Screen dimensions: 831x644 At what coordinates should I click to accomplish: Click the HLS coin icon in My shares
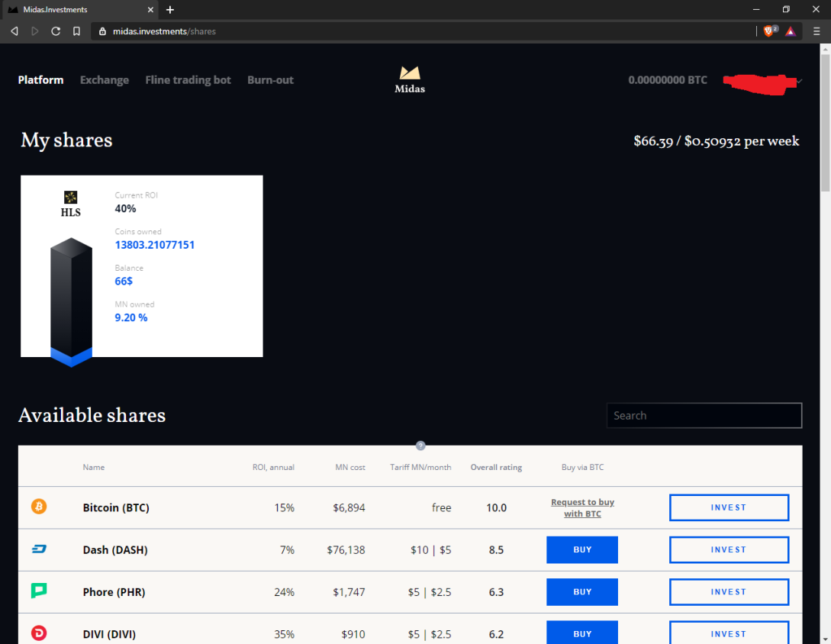click(70, 197)
